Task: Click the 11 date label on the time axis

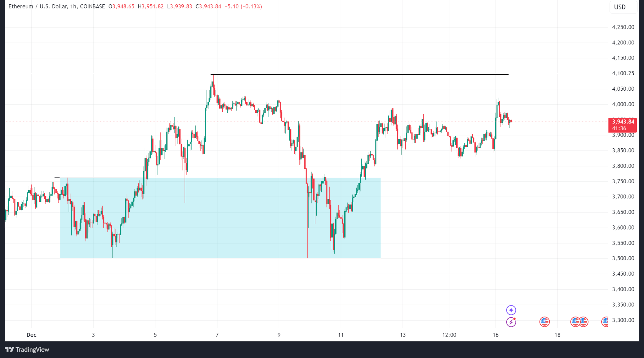Action: [x=341, y=335]
